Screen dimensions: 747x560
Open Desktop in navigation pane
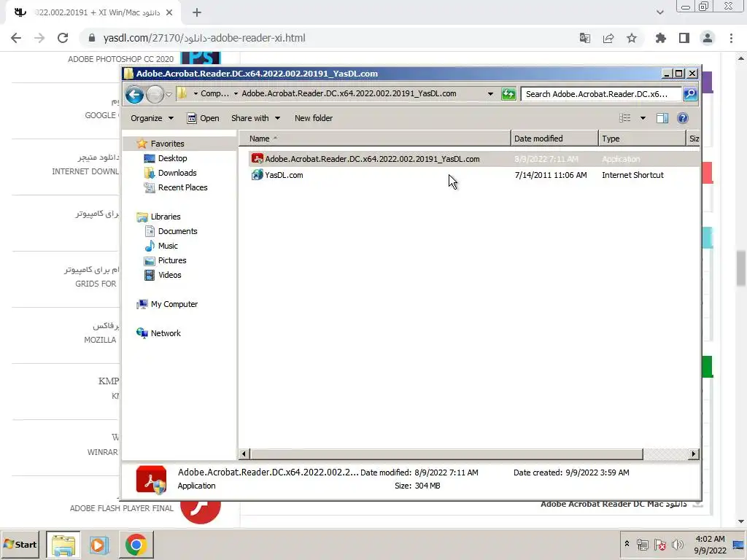coord(172,158)
